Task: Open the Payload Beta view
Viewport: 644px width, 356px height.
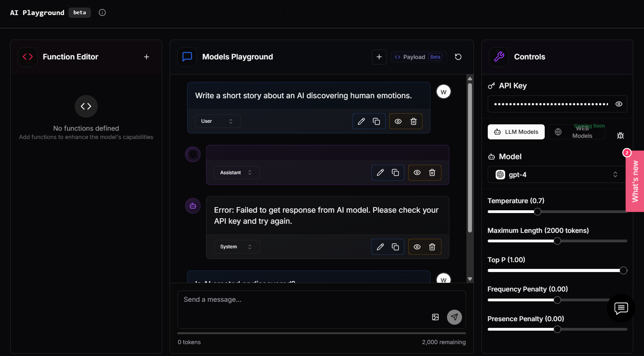Action: [x=419, y=57]
